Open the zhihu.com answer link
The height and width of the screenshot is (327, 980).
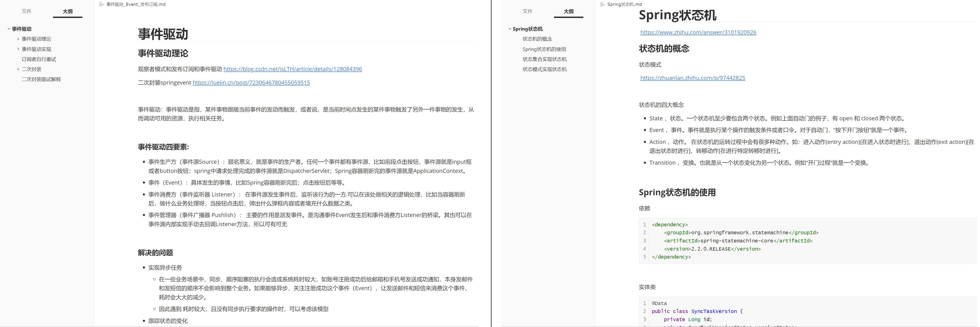click(x=698, y=32)
